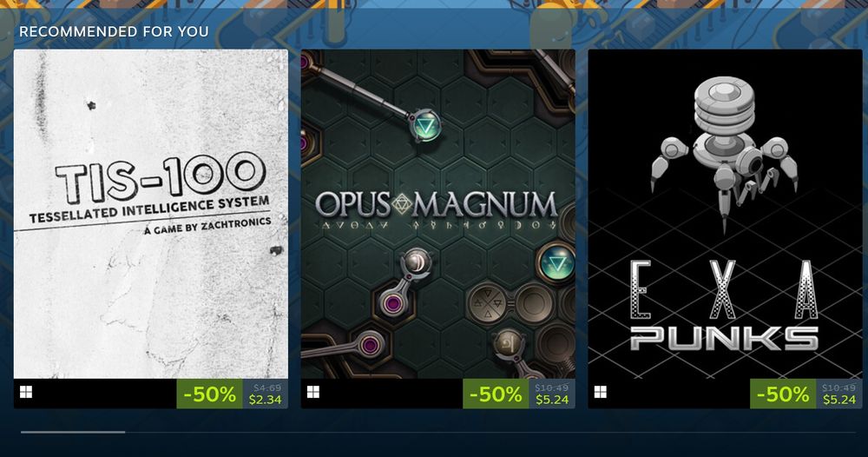Select the $5.24 price under EXAPUNKS

[x=839, y=400]
